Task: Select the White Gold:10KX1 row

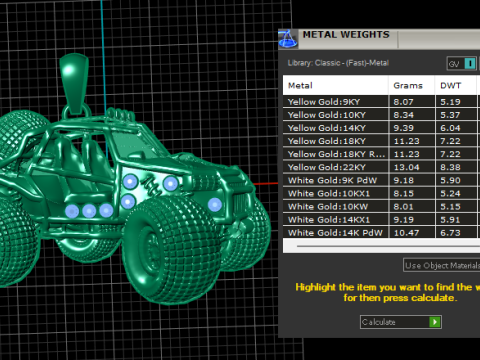Action: (x=381, y=193)
